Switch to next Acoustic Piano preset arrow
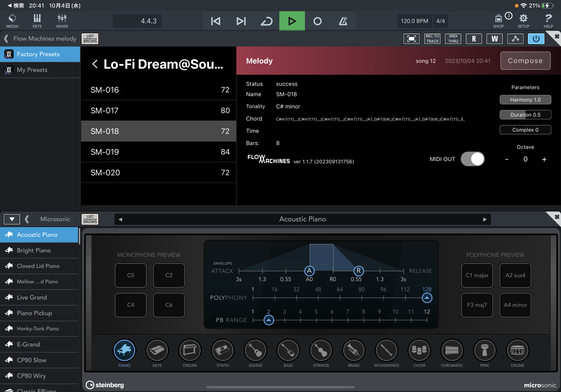The height and width of the screenshot is (392, 561). coord(485,219)
